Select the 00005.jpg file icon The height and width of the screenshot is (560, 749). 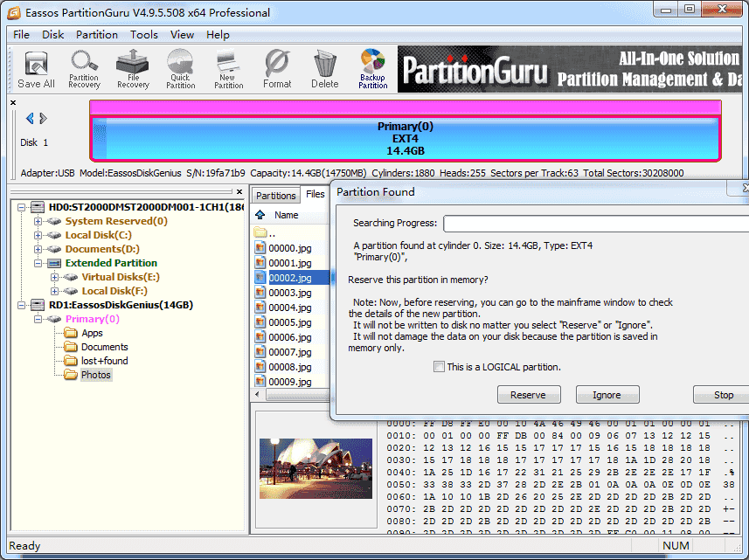(x=260, y=321)
